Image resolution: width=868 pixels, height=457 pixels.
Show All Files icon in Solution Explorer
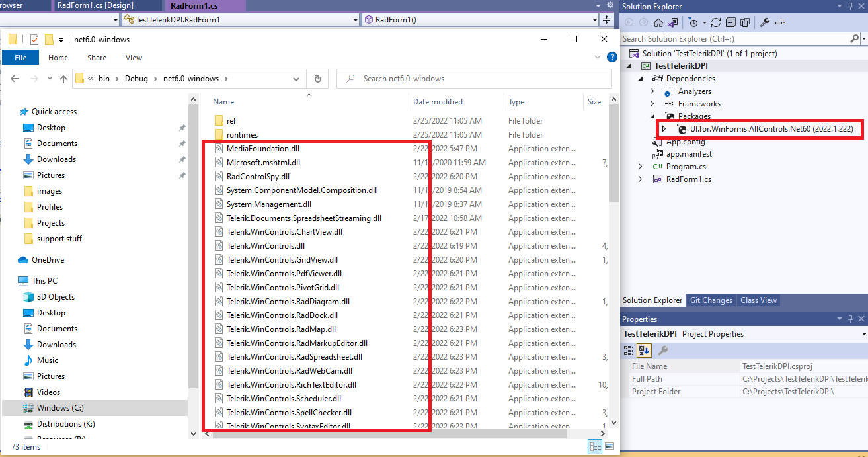[744, 22]
